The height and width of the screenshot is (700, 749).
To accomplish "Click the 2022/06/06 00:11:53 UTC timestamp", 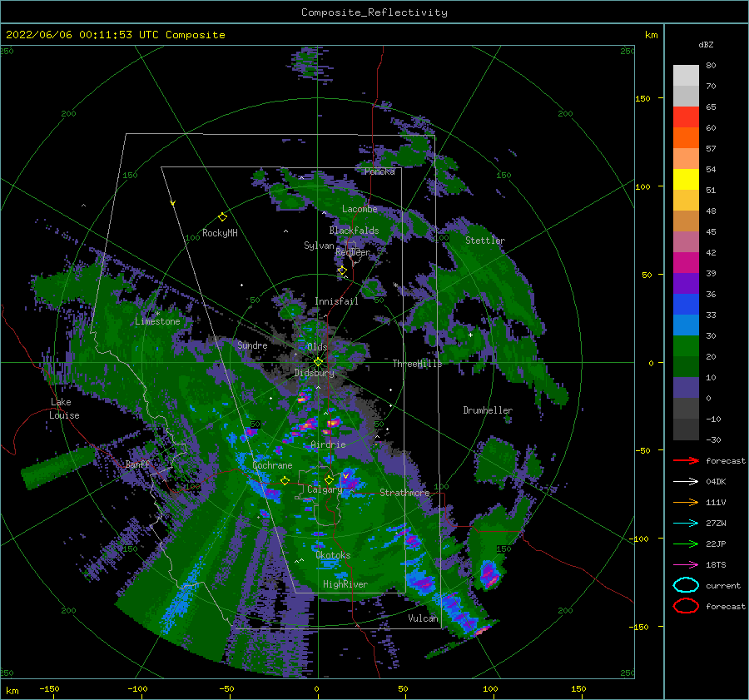I will click(115, 35).
